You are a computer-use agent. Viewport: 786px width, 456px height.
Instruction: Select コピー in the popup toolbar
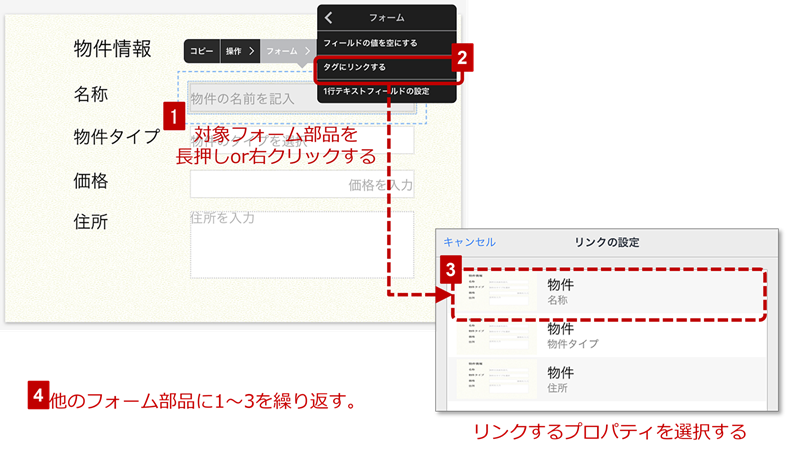pos(202,51)
